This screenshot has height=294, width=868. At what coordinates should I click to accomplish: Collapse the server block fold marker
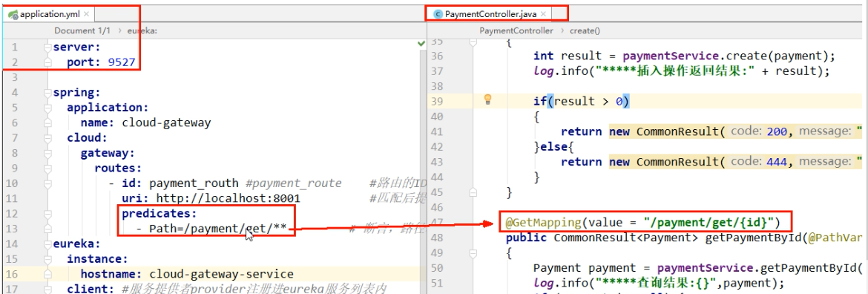coord(48,47)
